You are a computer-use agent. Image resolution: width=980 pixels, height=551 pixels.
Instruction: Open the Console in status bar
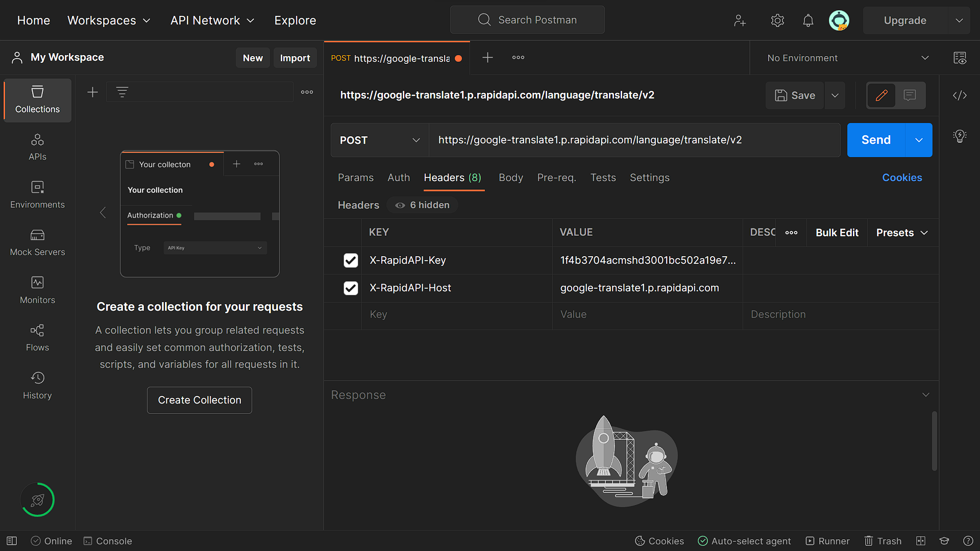[108, 541]
